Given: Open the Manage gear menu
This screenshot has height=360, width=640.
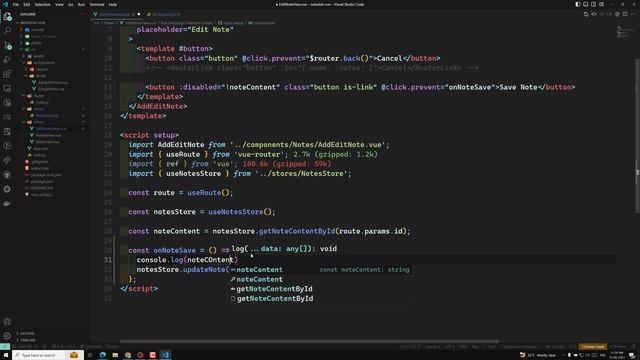Looking at the screenshot, I should [7, 336].
